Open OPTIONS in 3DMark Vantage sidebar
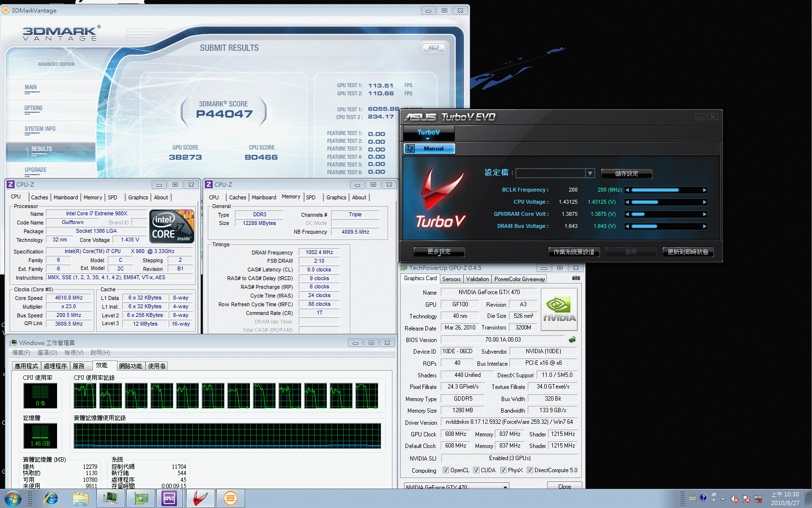 (x=33, y=108)
